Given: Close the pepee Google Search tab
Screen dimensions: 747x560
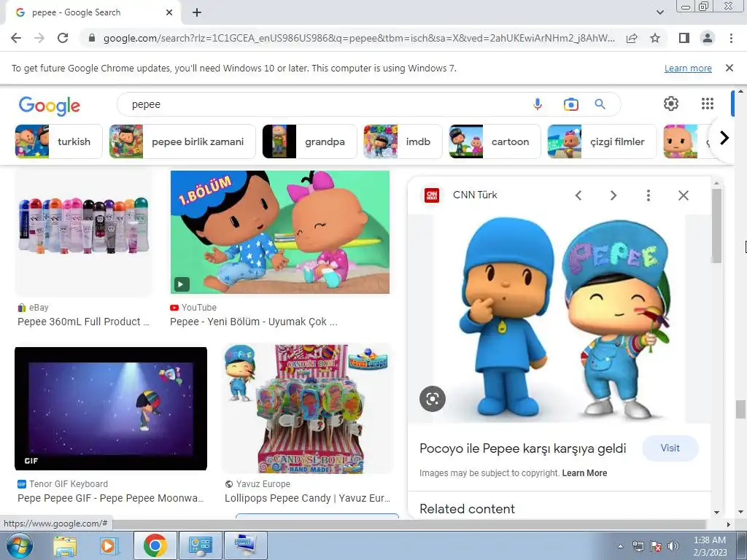Looking at the screenshot, I should coord(169,13).
